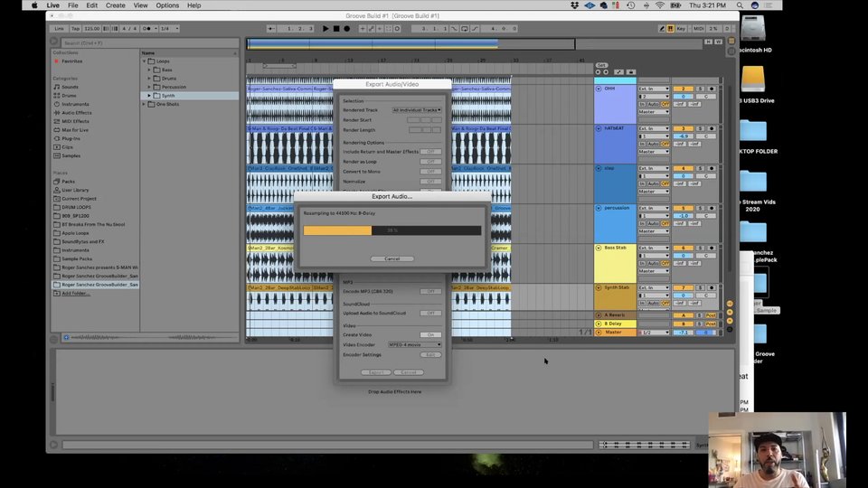Select Plug-Ins category in browser

tap(71, 138)
